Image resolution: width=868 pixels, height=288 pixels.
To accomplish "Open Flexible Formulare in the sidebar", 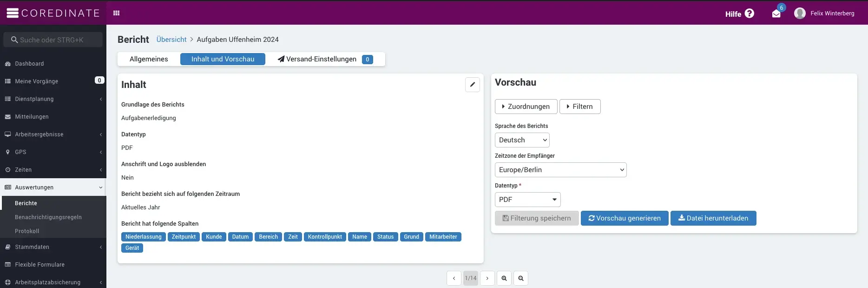I will click(53, 265).
